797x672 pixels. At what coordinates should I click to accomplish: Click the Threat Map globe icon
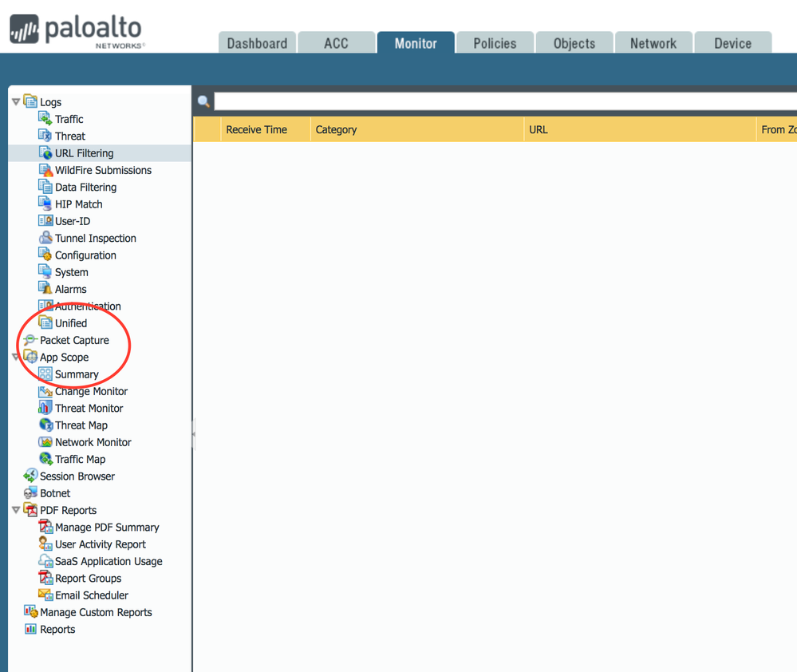pos(45,425)
